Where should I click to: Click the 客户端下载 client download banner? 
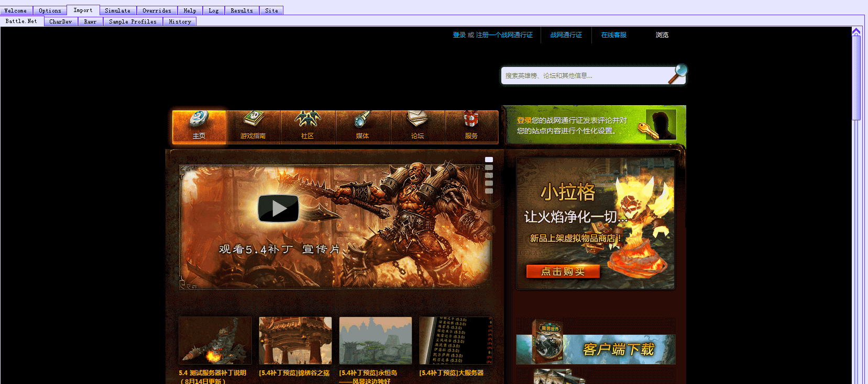tap(596, 349)
